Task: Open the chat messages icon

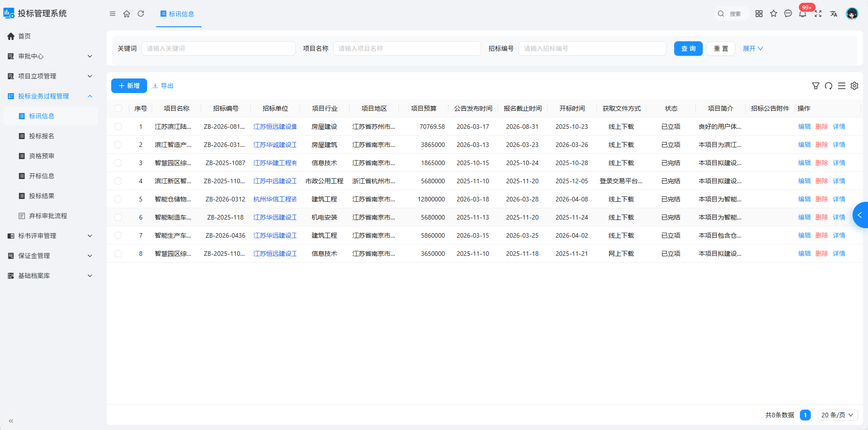Action: [788, 14]
